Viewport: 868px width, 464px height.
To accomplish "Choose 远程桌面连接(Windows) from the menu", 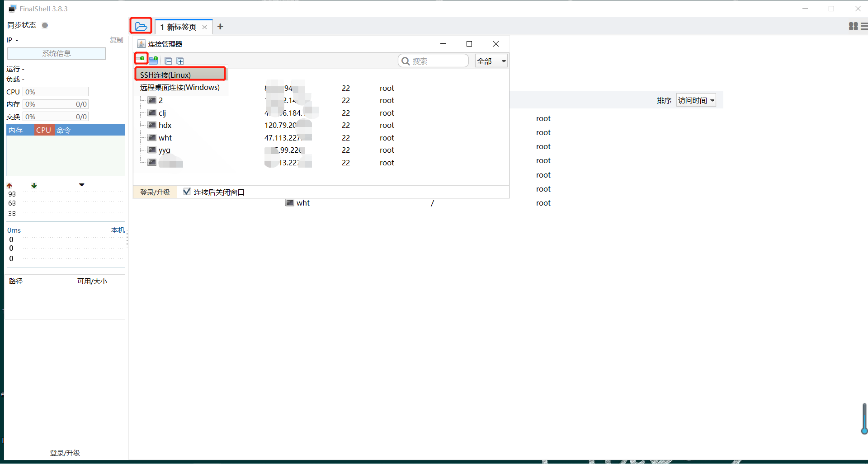I will (180, 87).
